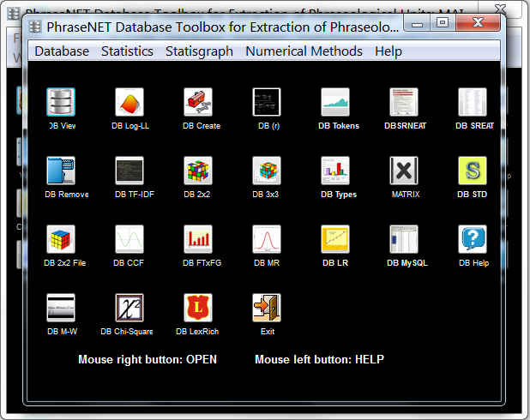The height and width of the screenshot is (420, 530).
Task: Select the DB MR bell curve icon
Action: (x=267, y=239)
